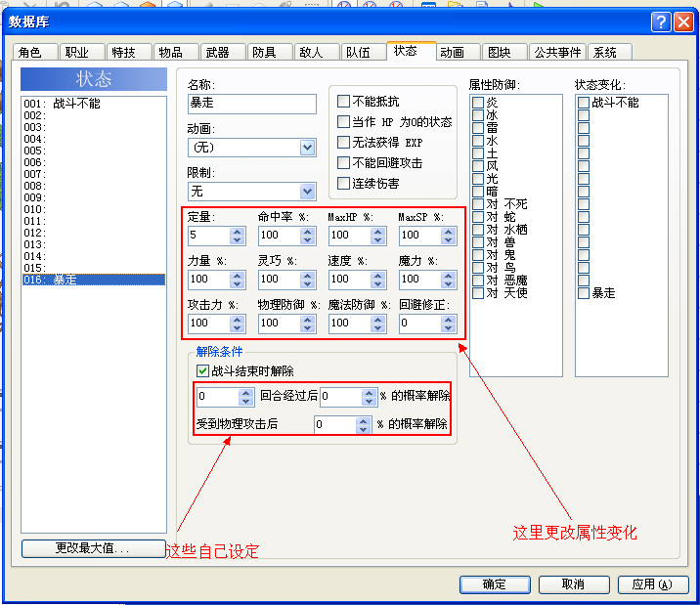
Task: Check the 对 不死 defense box
Action: [x=478, y=204]
